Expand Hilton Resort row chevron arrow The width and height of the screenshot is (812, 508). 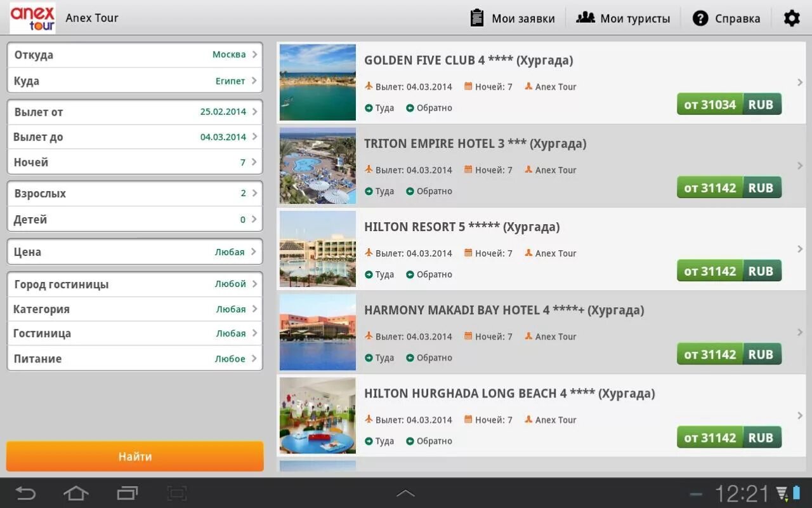[x=800, y=249]
